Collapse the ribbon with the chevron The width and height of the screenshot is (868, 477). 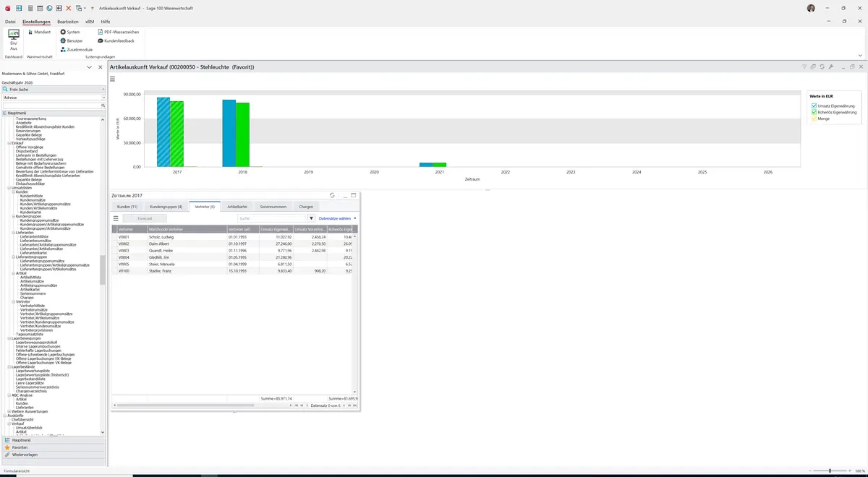(x=860, y=55)
